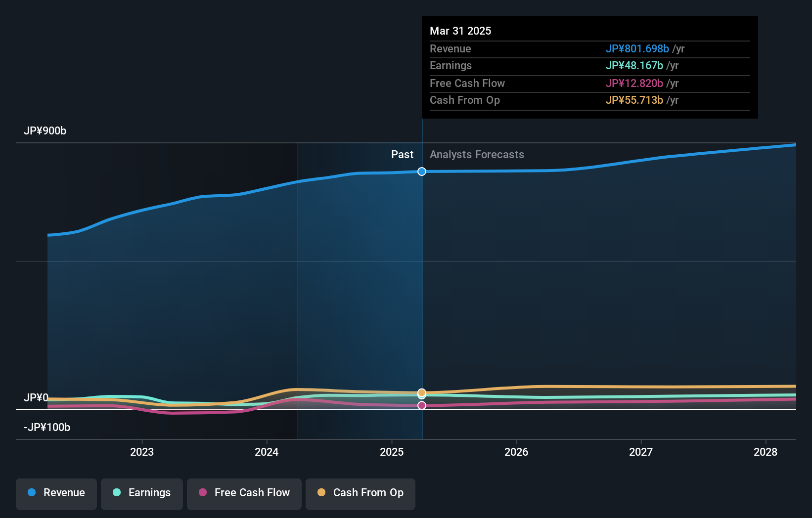Click the JP¥0 y-axis label

[x=36, y=398]
